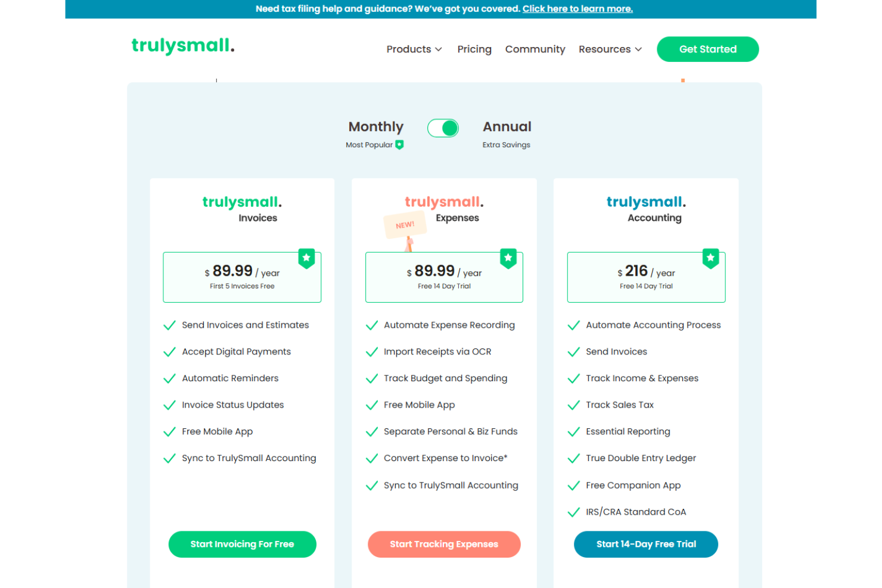Click checkmark beside True Double Entry Ledger
882x588 pixels.
point(574,458)
